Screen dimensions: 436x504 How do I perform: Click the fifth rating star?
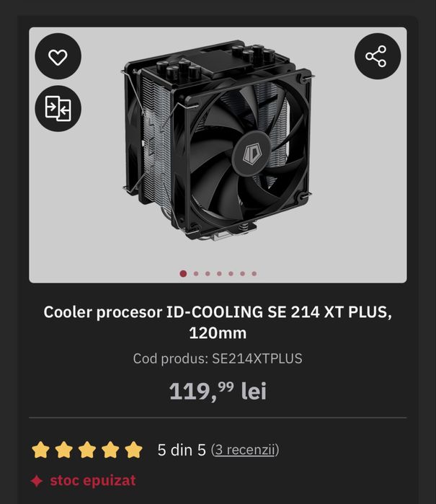click(133, 450)
